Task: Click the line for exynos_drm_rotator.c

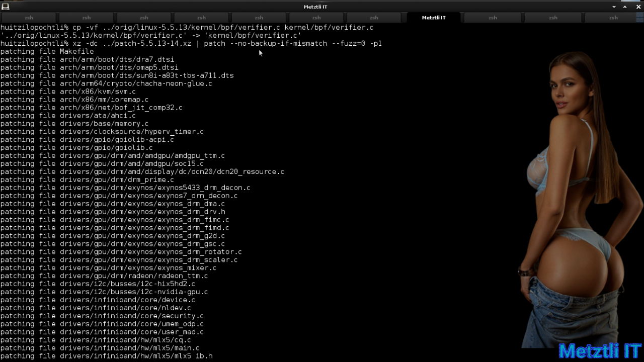Action: pyautogui.click(x=121, y=252)
